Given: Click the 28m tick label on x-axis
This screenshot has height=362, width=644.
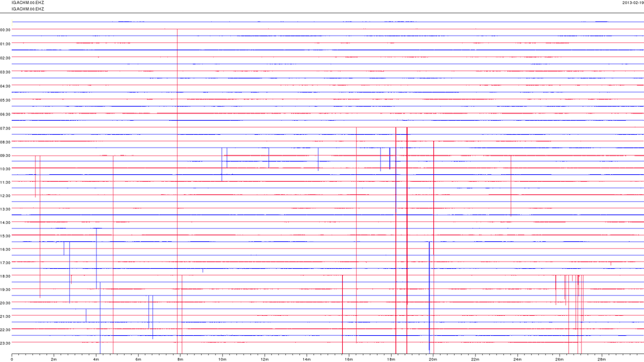Looking at the screenshot, I should [602, 359].
